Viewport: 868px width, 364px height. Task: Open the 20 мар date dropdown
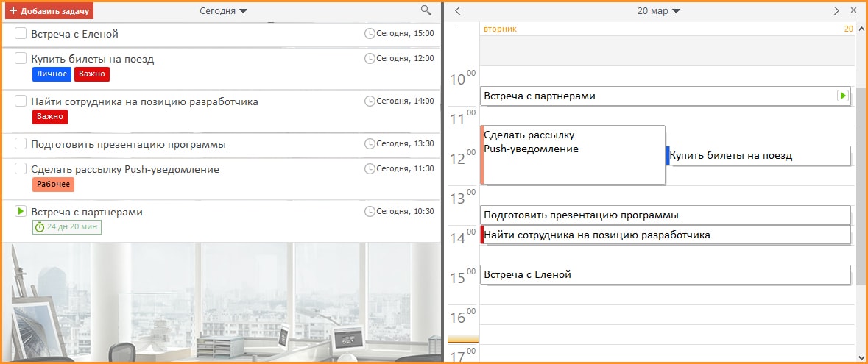tap(659, 11)
